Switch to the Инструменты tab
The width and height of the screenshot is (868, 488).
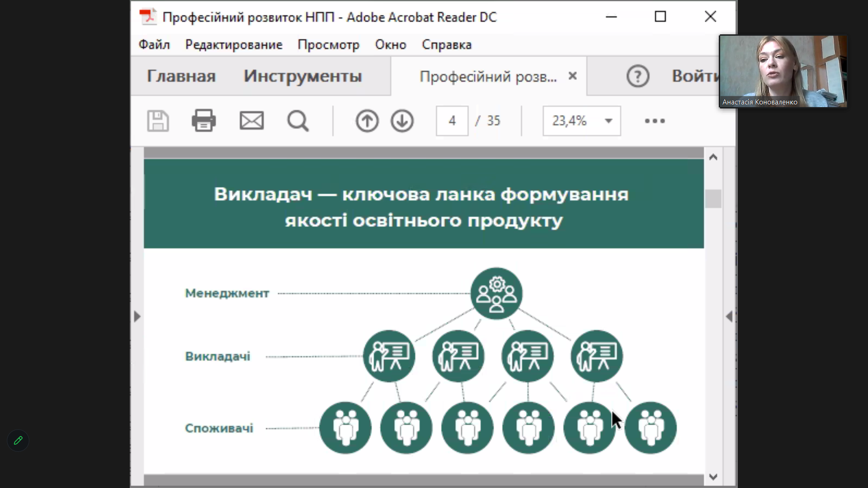click(x=302, y=76)
